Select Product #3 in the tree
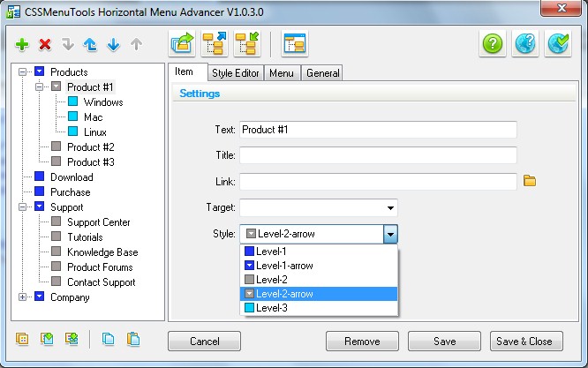This screenshot has width=588, height=368. coord(91,161)
